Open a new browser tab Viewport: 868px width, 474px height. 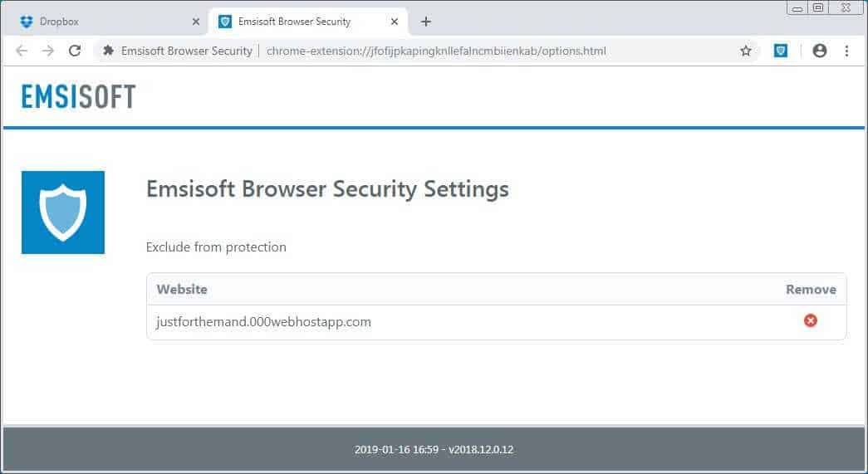426,22
